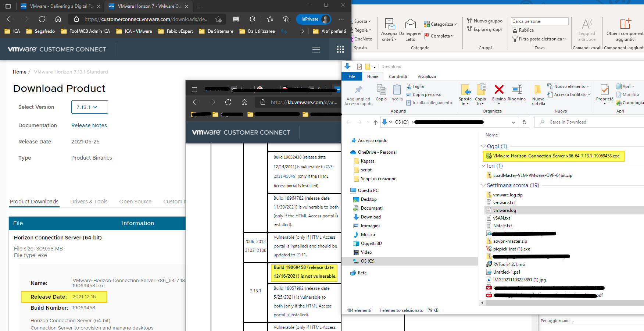This screenshot has height=331, width=644.
Task: Click Elimina red X in Explorer ribbon
Action: [499, 92]
